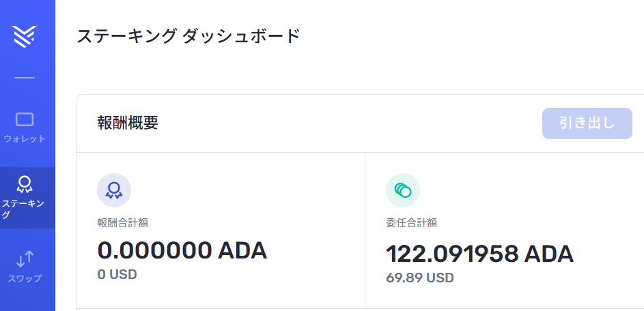Click the Yoroi logo in sidebar

point(25,37)
